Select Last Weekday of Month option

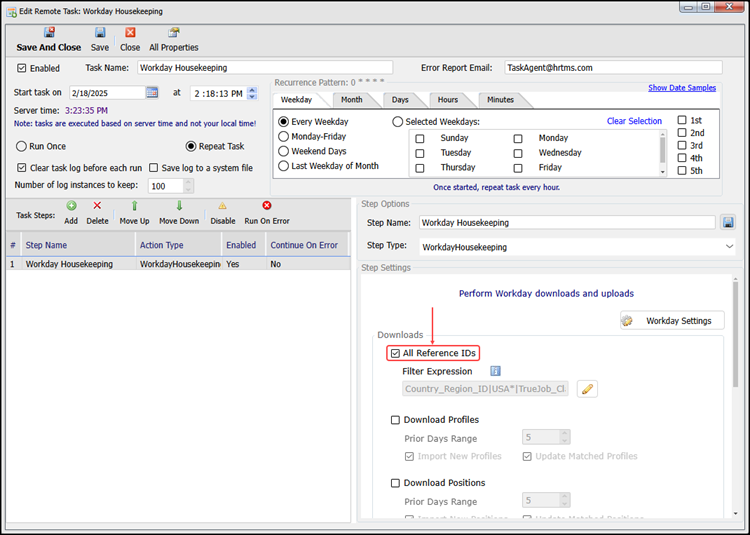[x=284, y=166]
